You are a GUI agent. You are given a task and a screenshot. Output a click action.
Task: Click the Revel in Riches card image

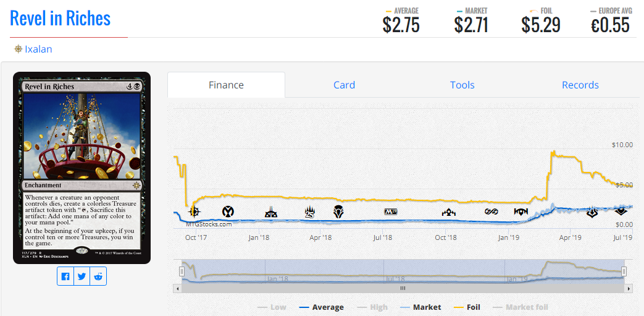click(82, 168)
